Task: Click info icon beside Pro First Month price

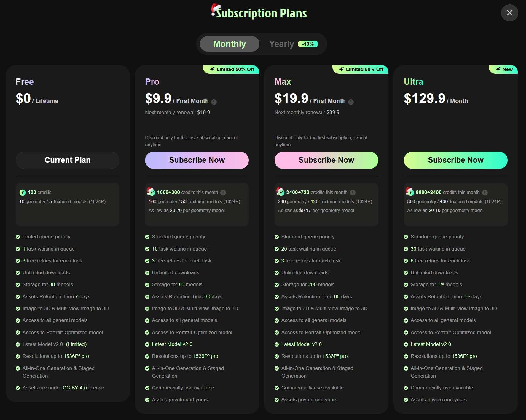Action: pyautogui.click(x=214, y=102)
